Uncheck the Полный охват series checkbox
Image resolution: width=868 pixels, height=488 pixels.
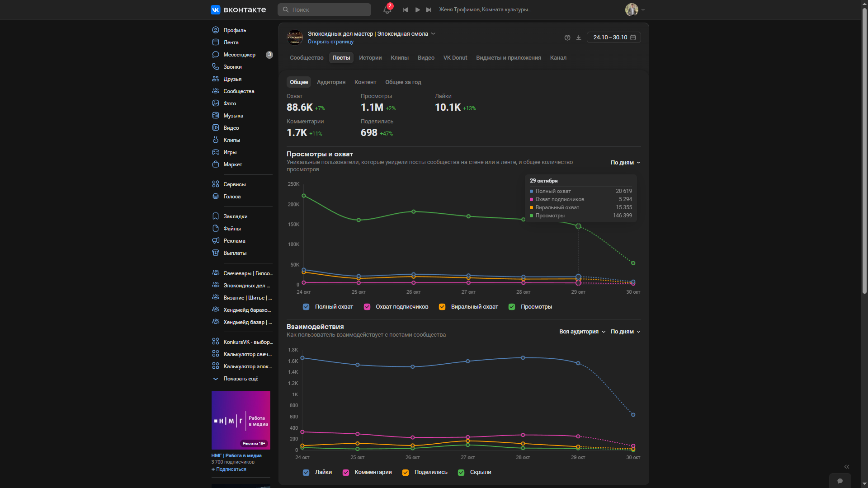(x=306, y=307)
